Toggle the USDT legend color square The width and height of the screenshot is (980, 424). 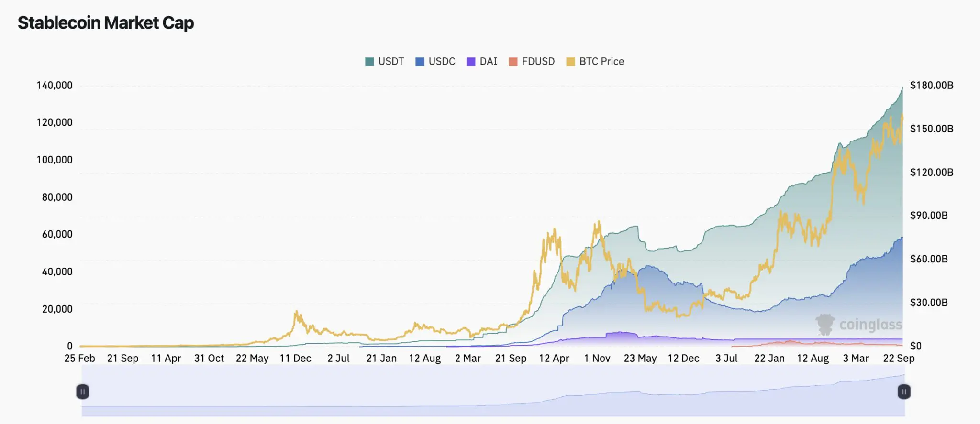pyautogui.click(x=369, y=62)
